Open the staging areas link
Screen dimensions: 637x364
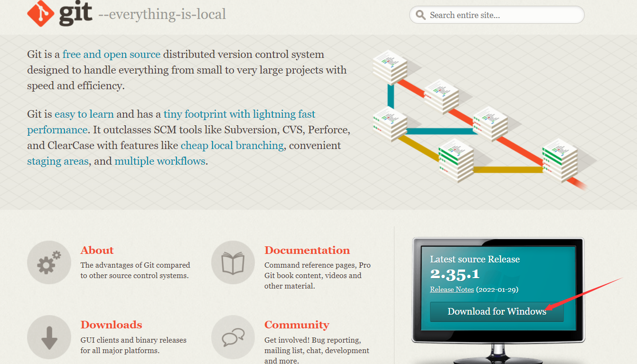pos(58,161)
